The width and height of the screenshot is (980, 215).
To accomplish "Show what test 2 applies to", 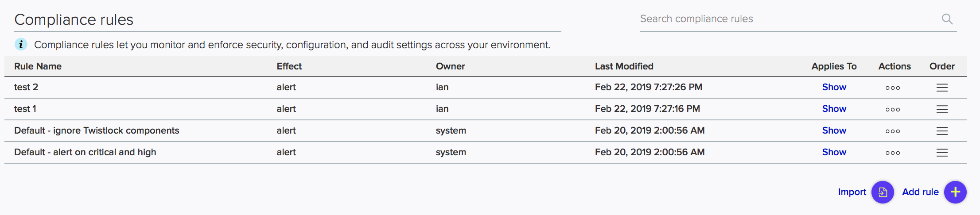I will pos(834,87).
